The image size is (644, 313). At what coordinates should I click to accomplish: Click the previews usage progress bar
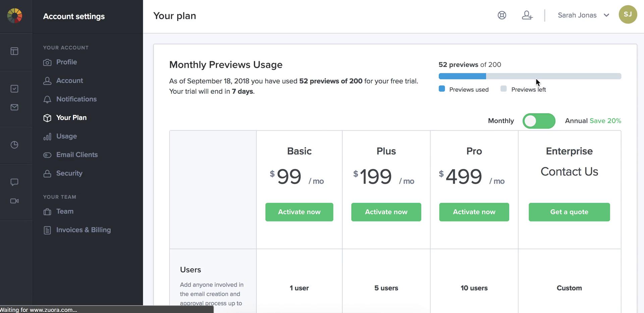[x=530, y=76]
